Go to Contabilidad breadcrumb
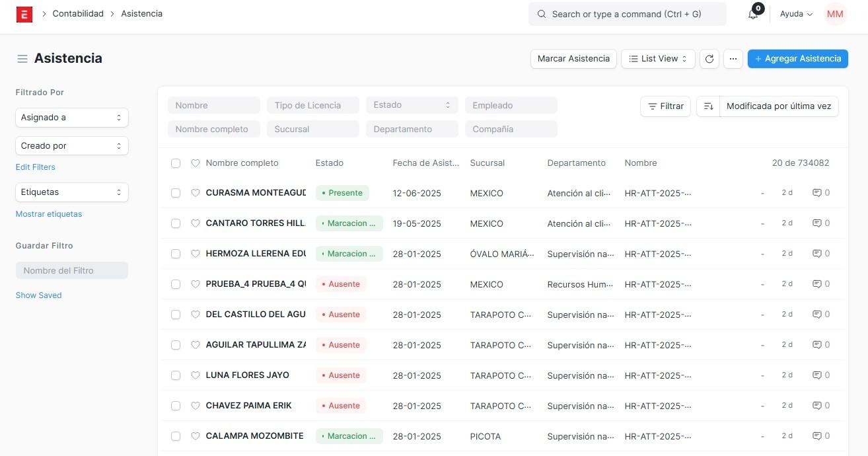The image size is (868, 456). 78,14
